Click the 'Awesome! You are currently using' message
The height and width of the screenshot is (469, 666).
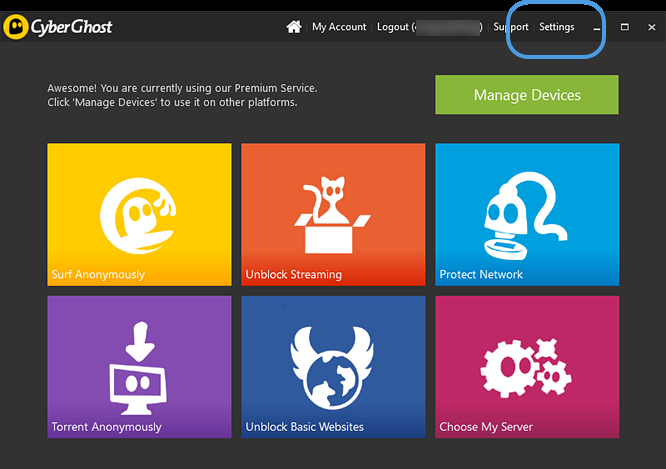(x=182, y=95)
